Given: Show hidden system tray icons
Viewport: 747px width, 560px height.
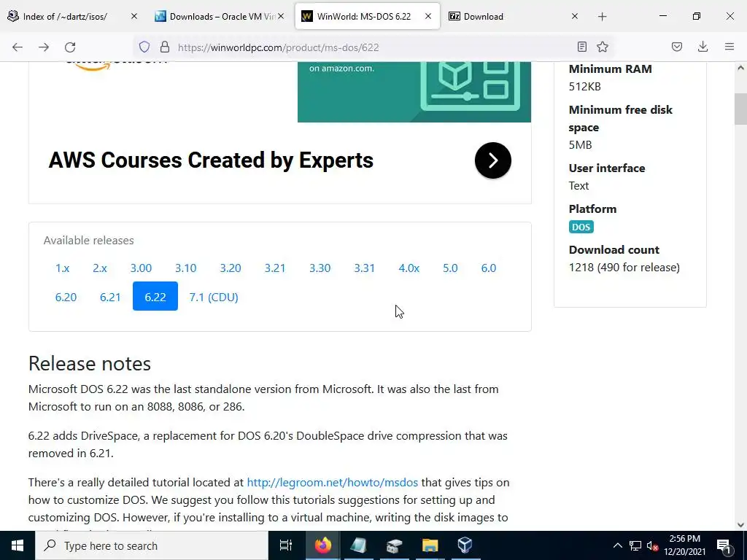Looking at the screenshot, I should (x=617, y=545).
